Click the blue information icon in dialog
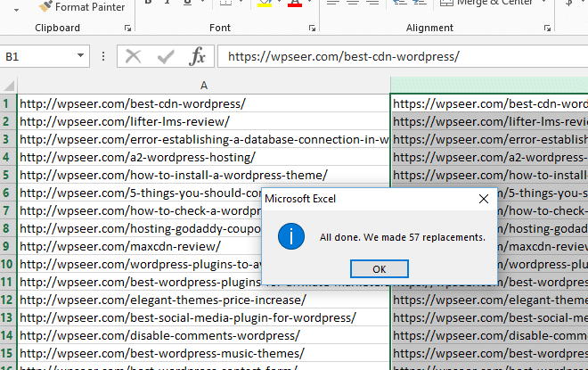The width and height of the screenshot is (588, 370). [291, 236]
